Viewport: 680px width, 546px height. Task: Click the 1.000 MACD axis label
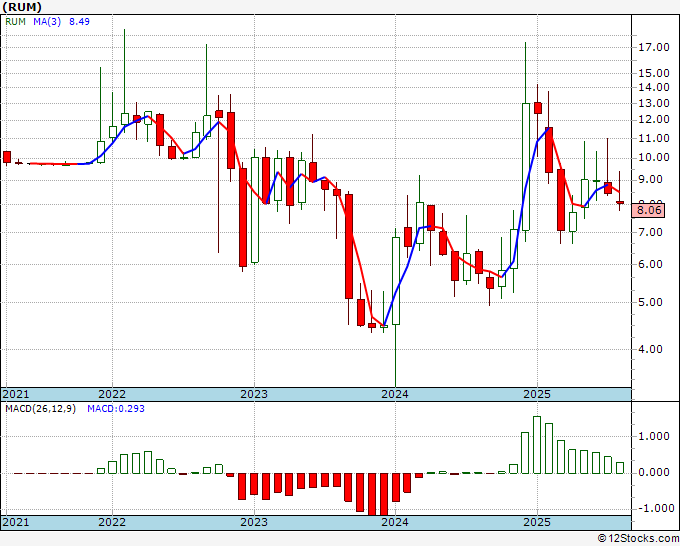pos(654,436)
